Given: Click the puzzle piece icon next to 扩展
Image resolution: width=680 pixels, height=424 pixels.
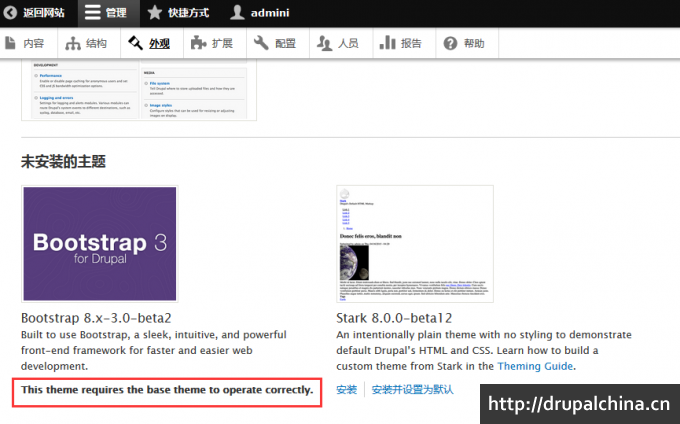Looking at the screenshot, I should [199, 43].
